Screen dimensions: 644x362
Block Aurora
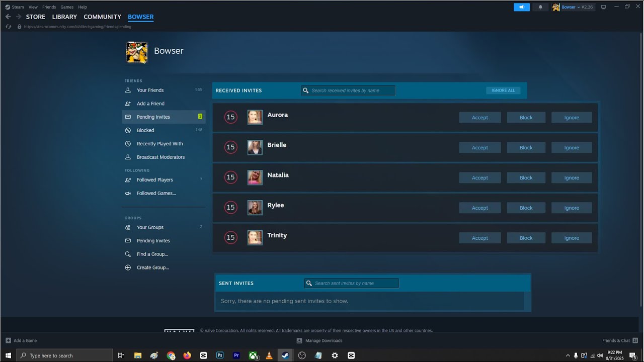coord(526,118)
